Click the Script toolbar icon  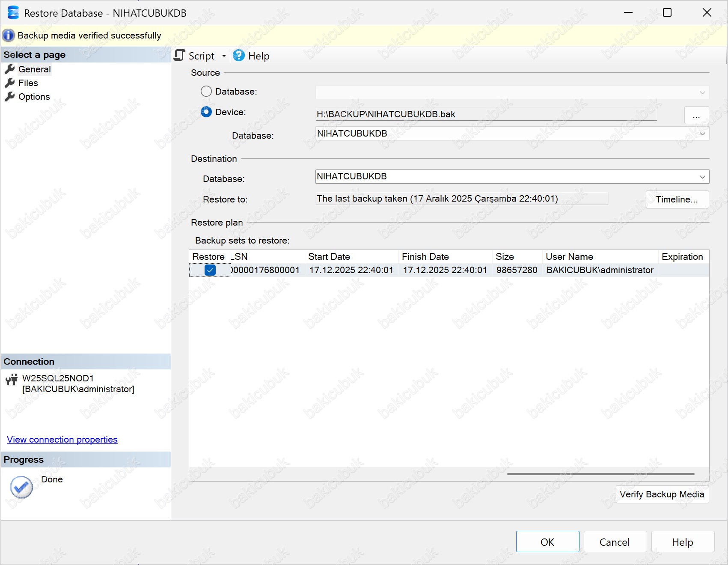tap(180, 56)
